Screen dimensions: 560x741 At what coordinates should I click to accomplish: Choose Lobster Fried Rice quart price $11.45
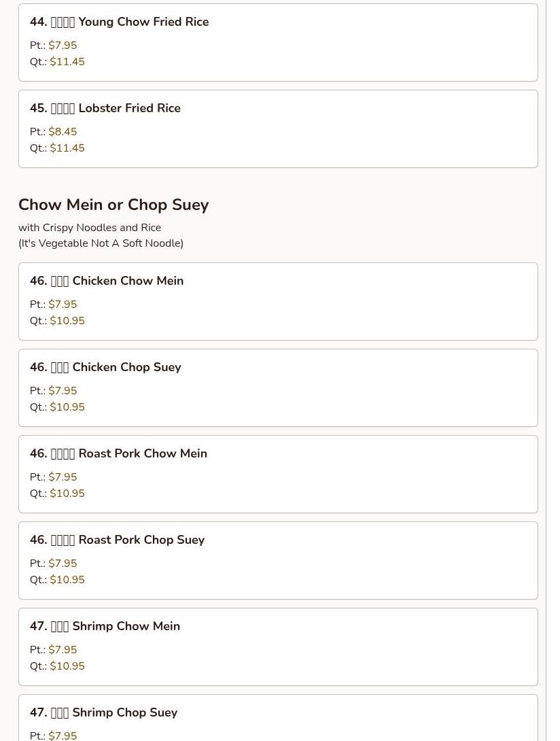[67, 148]
